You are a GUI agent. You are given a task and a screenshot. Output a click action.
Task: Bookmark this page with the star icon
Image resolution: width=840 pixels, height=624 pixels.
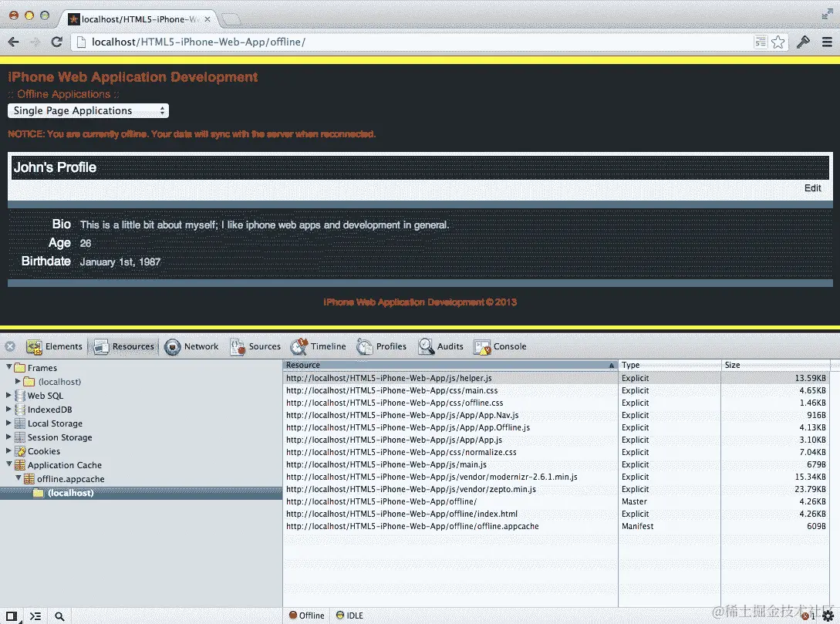778,42
